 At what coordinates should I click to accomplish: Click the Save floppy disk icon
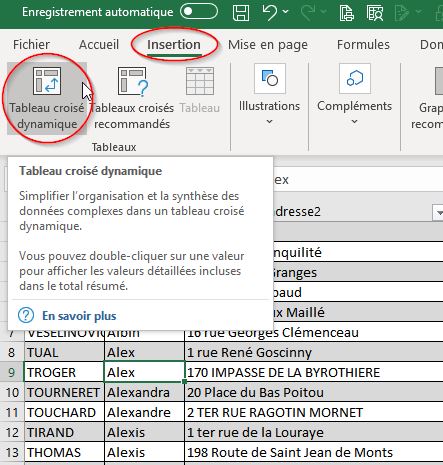click(x=241, y=12)
